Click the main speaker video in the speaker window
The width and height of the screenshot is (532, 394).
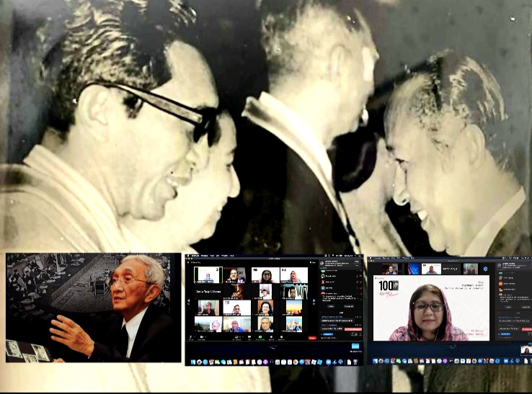431,308
